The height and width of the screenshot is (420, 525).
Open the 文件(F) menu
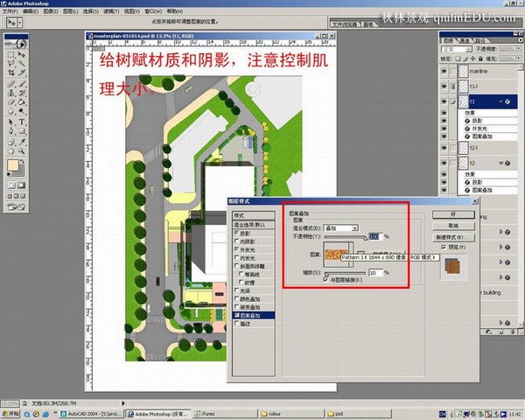click(x=10, y=11)
